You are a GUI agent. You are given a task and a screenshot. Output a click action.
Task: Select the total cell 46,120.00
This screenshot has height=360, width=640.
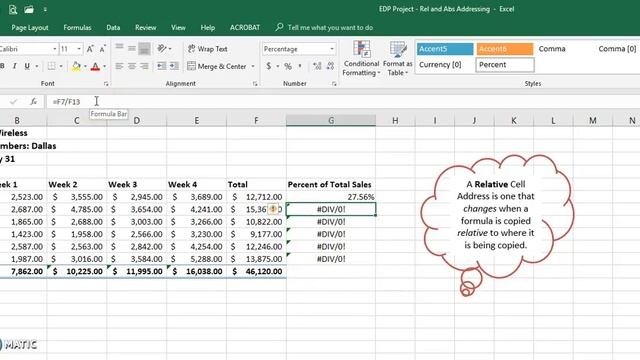(256, 271)
